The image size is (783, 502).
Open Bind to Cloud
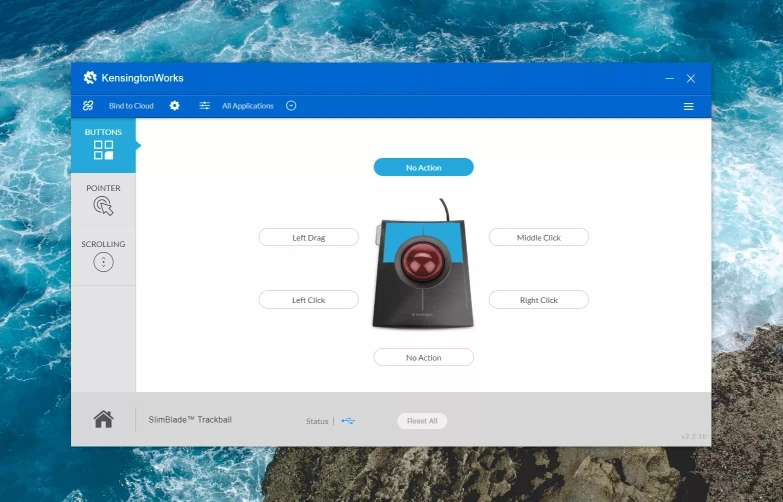131,105
